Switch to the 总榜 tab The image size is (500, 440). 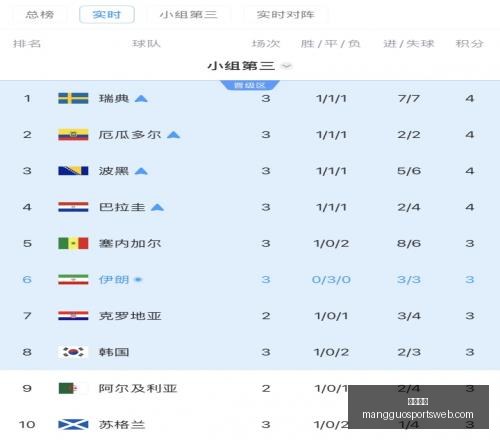click(x=40, y=15)
